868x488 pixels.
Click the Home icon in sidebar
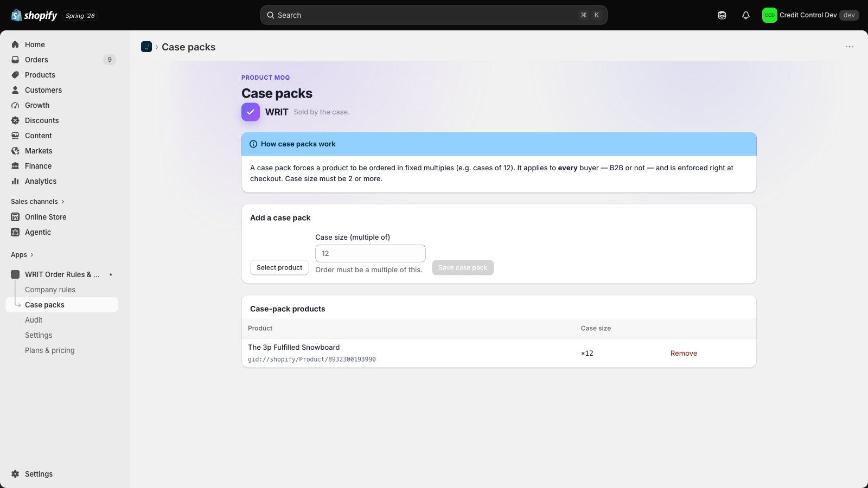click(x=15, y=44)
